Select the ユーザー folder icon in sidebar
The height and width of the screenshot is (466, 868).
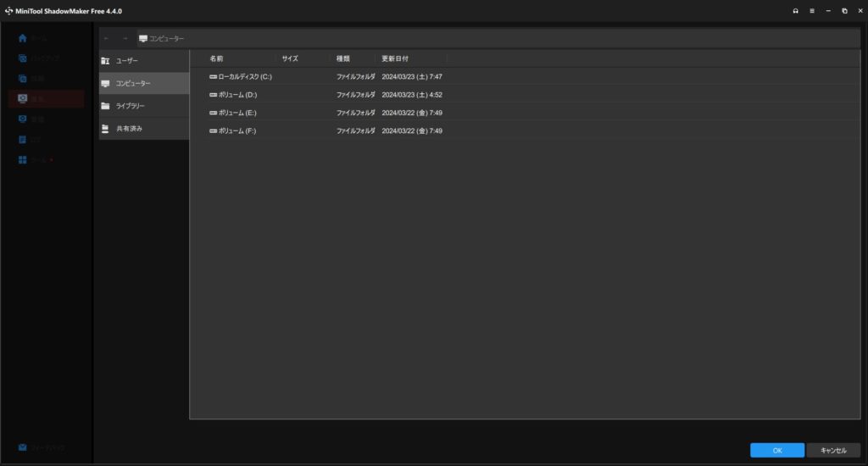point(106,61)
